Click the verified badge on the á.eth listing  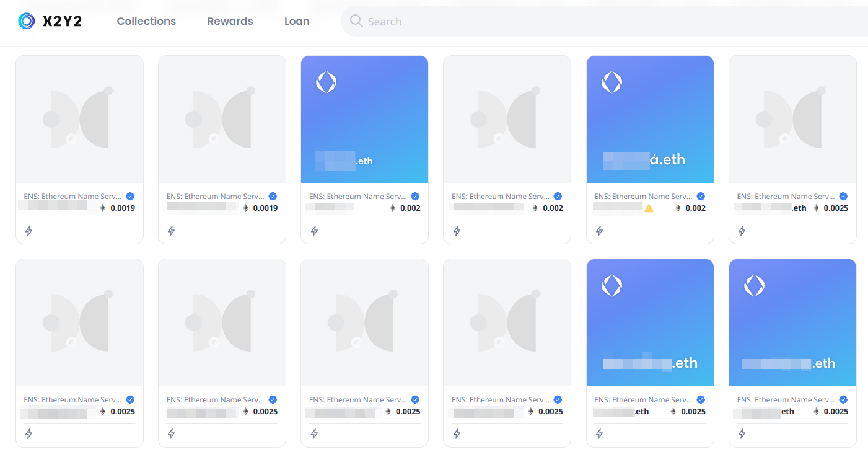700,196
